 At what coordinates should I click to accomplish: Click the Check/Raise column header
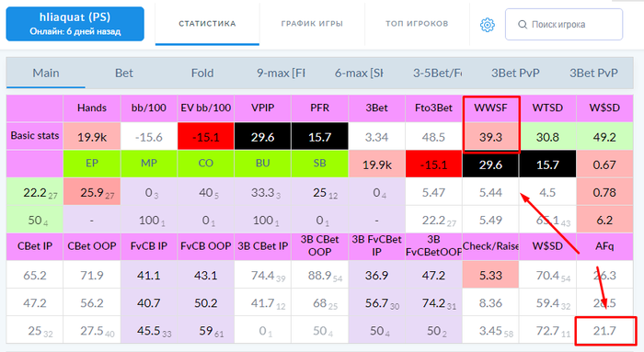pos(490,246)
